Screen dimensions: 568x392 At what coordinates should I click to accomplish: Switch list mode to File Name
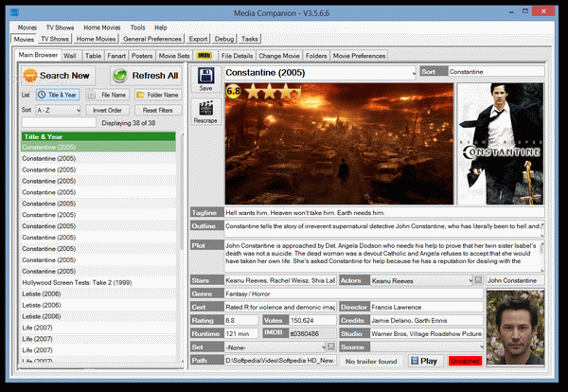(x=107, y=95)
